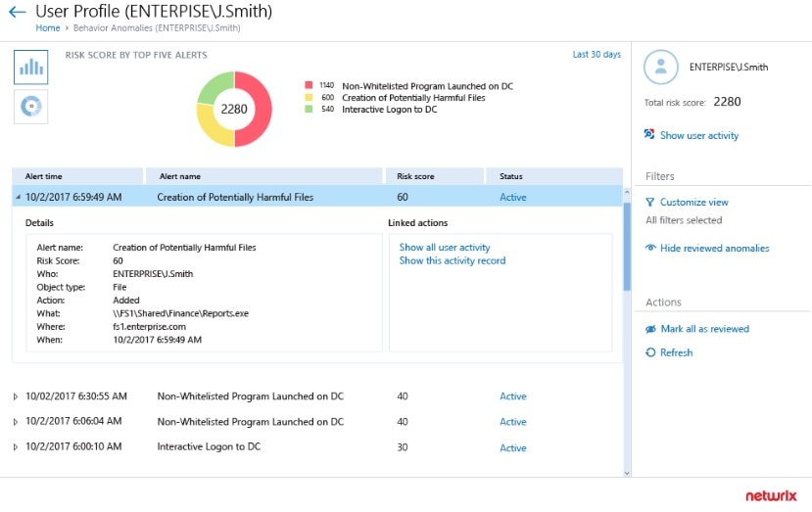Click Show user activity link

point(699,136)
